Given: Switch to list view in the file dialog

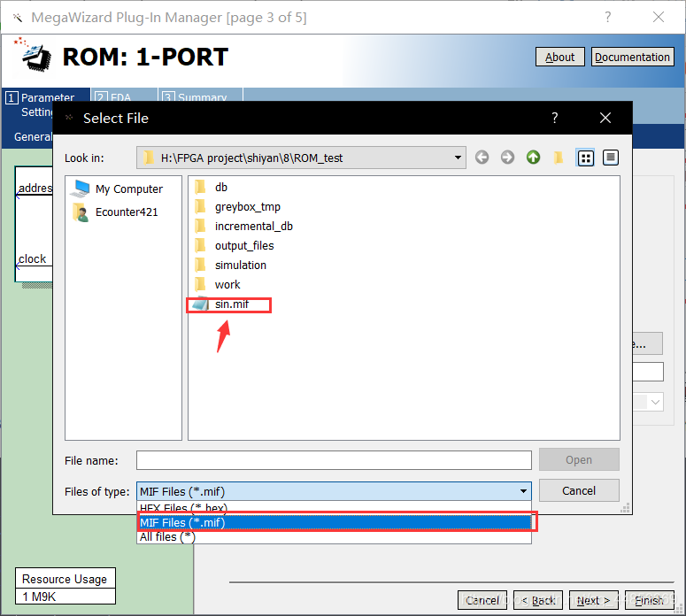Looking at the screenshot, I should pyautogui.click(x=585, y=158).
